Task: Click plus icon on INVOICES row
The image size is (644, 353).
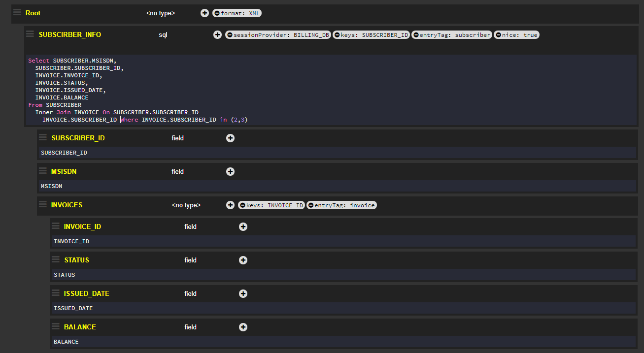Action: 230,205
